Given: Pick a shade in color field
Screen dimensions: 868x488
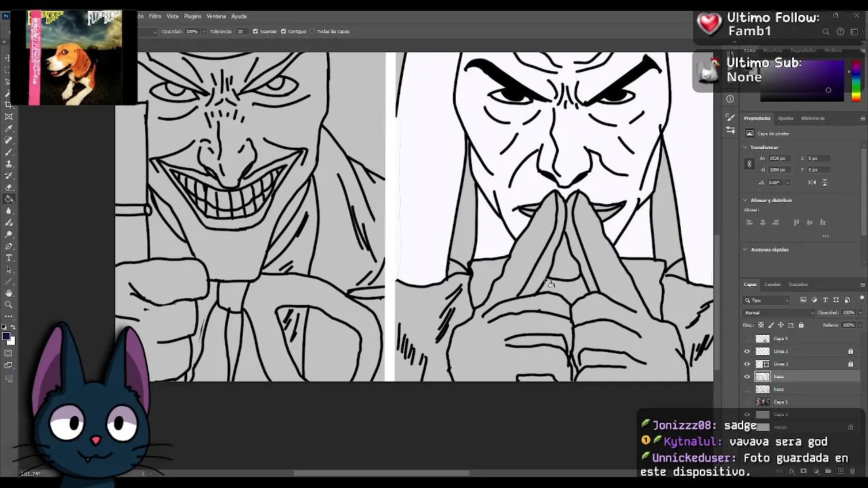Looking at the screenshot, I should [804, 81].
